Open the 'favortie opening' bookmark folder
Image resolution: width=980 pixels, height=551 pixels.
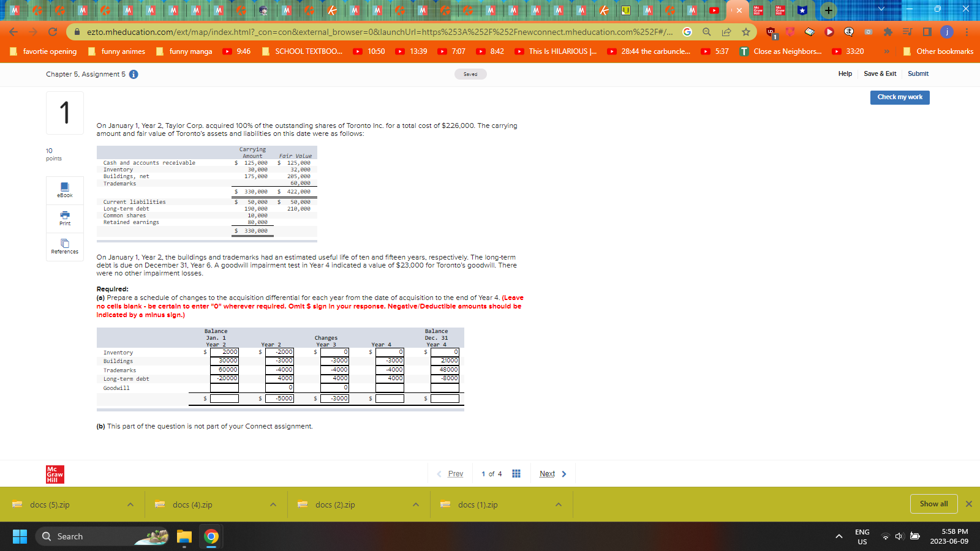click(43, 51)
